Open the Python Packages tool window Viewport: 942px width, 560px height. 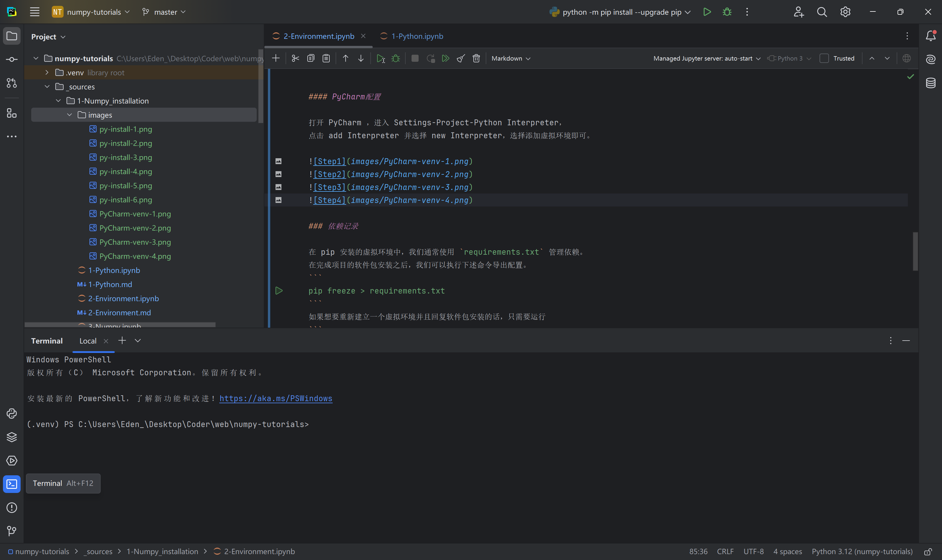tap(12, 437)
